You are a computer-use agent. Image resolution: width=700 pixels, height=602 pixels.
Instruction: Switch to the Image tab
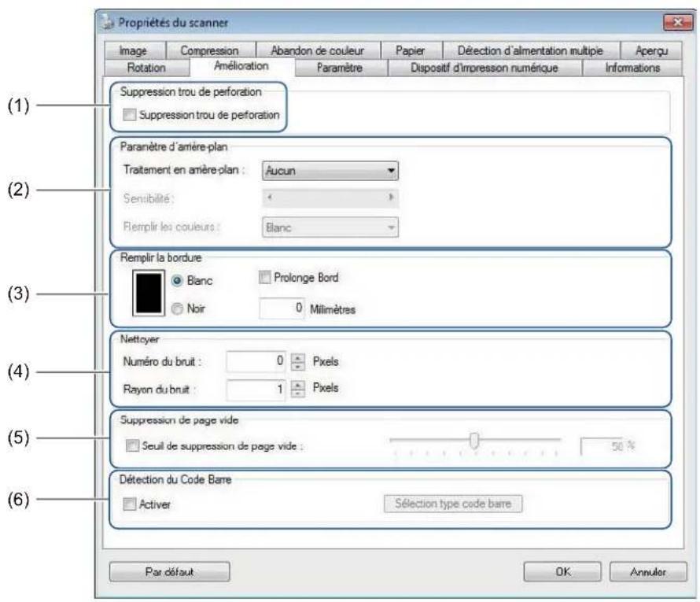[134, 50]
